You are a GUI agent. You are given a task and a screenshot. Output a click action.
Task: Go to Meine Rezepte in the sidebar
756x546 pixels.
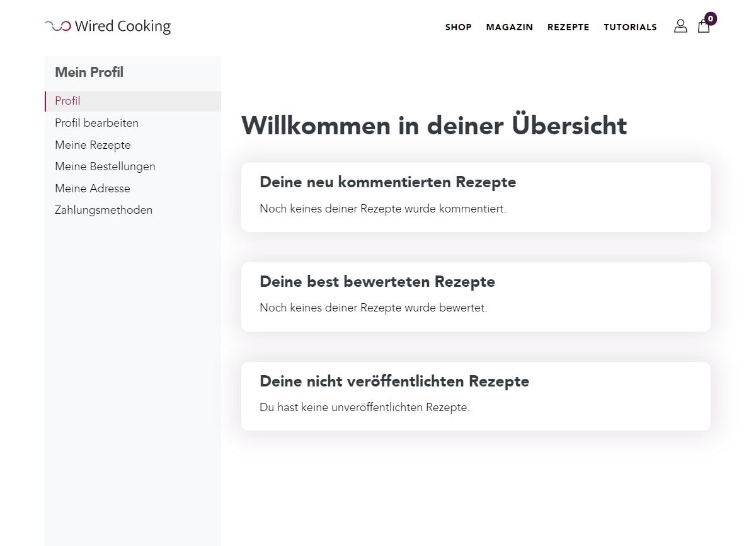[x=93, y=145]
